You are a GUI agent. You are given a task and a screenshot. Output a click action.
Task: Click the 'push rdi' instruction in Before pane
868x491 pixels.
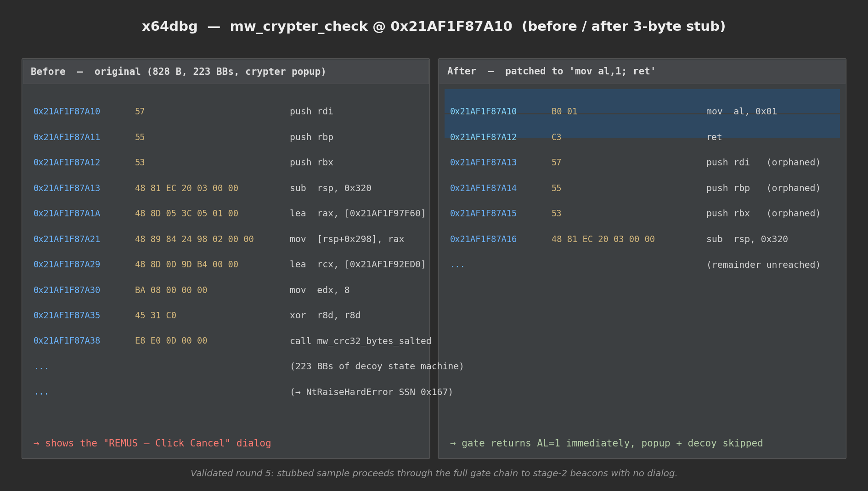[311, 111]
